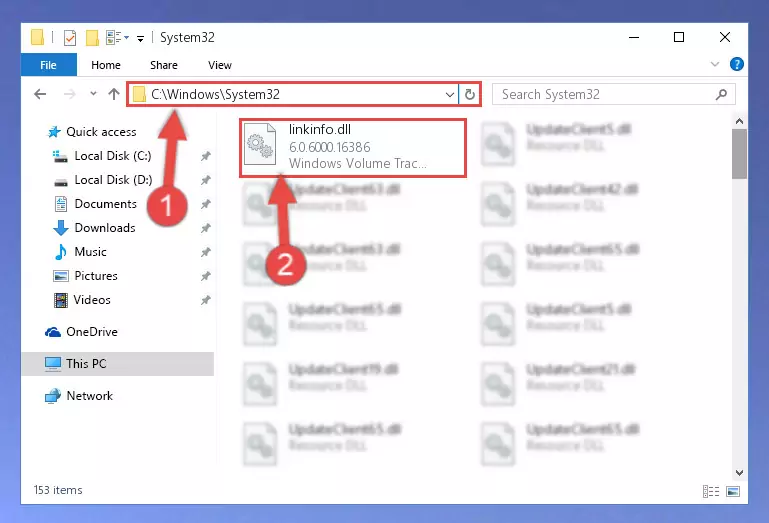The height and width of the screenshot is (523, 769).
Task: Open the Share ribbon tab
Action: coord(164,65)
